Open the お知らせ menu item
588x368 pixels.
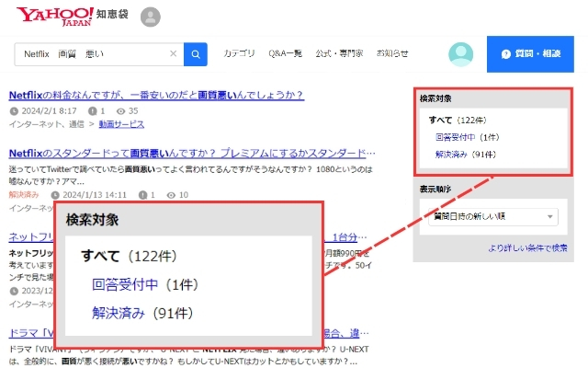(x=392, y=53)
